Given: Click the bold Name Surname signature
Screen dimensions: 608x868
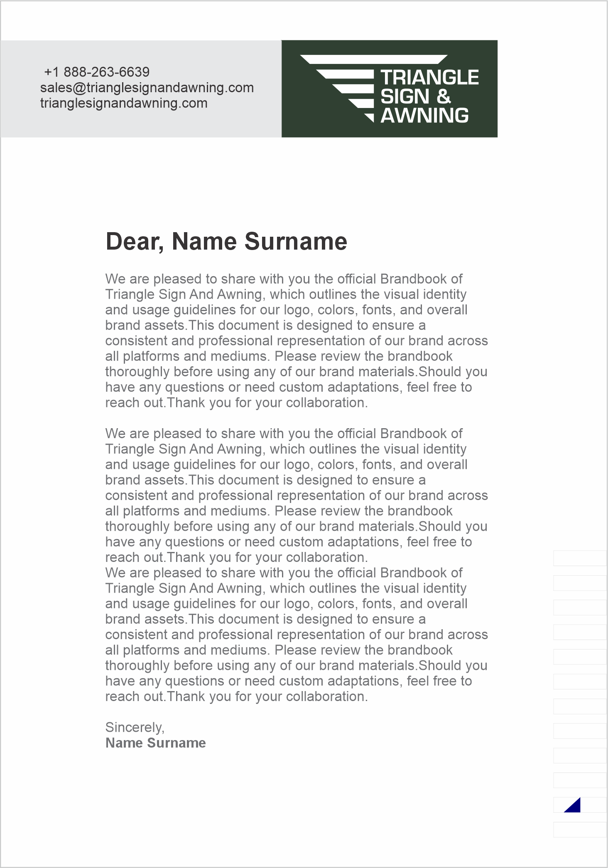Looking at the screenshot, I should pos(156,743).
